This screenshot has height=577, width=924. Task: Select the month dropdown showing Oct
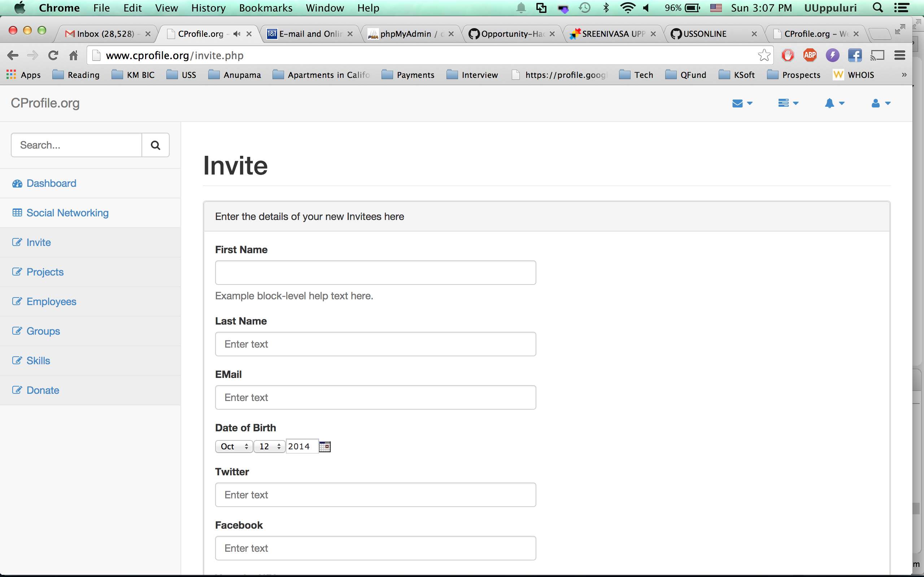[x=234, y=446]
